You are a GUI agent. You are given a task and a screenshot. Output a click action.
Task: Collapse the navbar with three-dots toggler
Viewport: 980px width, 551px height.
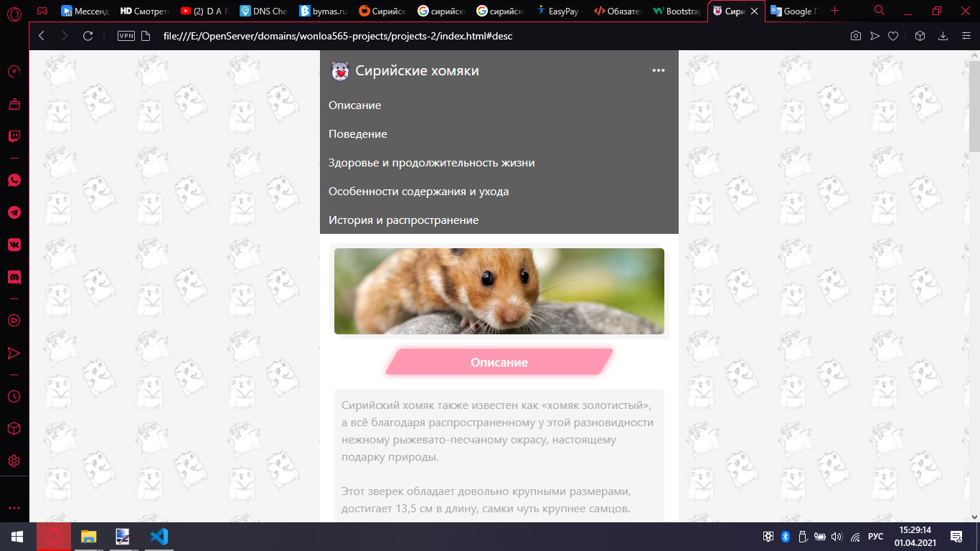658,70
